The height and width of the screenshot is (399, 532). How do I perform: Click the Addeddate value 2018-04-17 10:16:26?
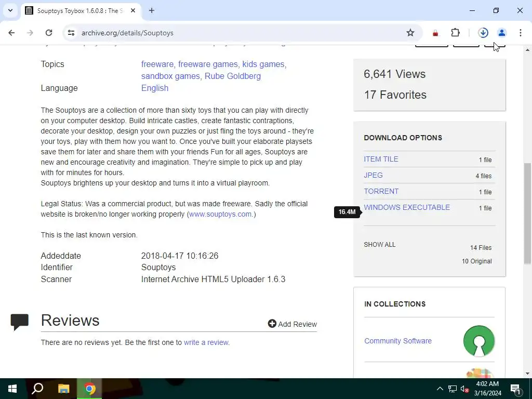pos(180,256)
